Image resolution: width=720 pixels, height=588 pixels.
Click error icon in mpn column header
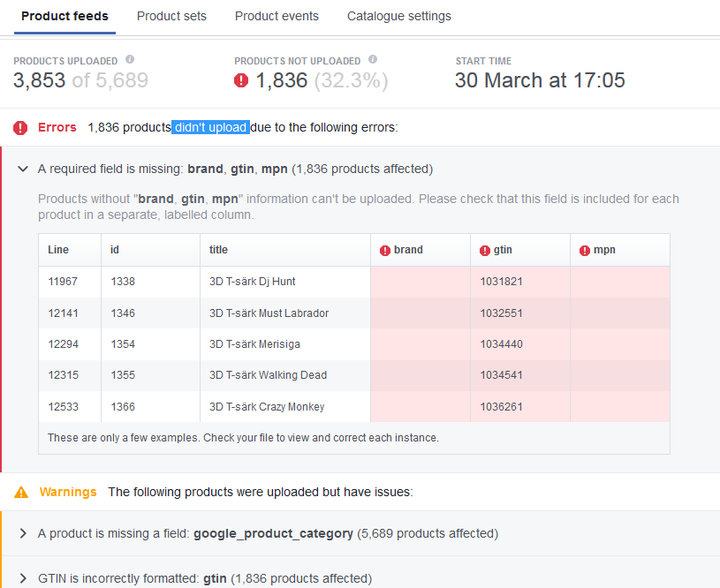pyautogui.click(x=585, y=251)
